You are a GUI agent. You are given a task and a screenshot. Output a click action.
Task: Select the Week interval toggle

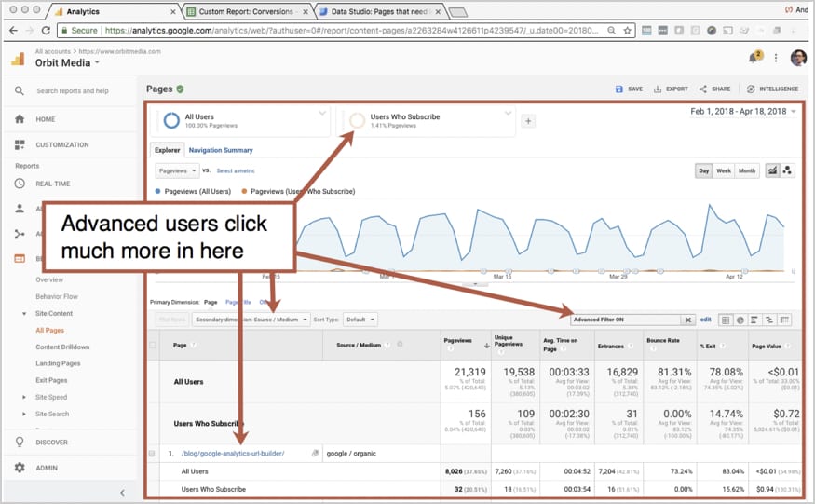point(724,170)
